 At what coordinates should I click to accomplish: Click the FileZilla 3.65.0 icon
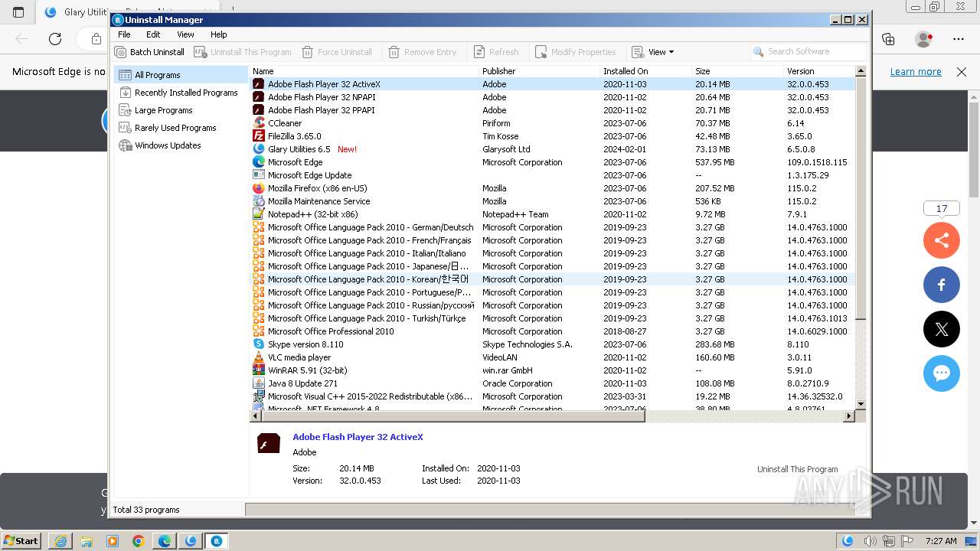click(259, 136)
